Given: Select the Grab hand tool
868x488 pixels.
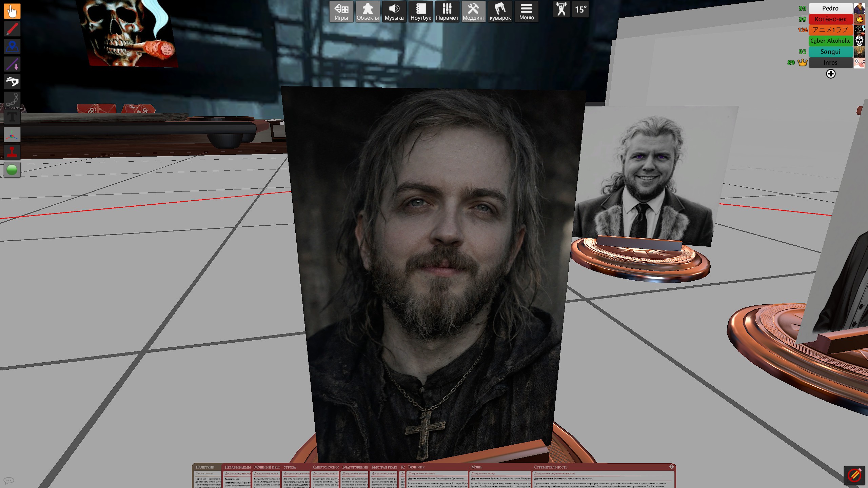Looking at the screenshot, I should coord(12,11).
